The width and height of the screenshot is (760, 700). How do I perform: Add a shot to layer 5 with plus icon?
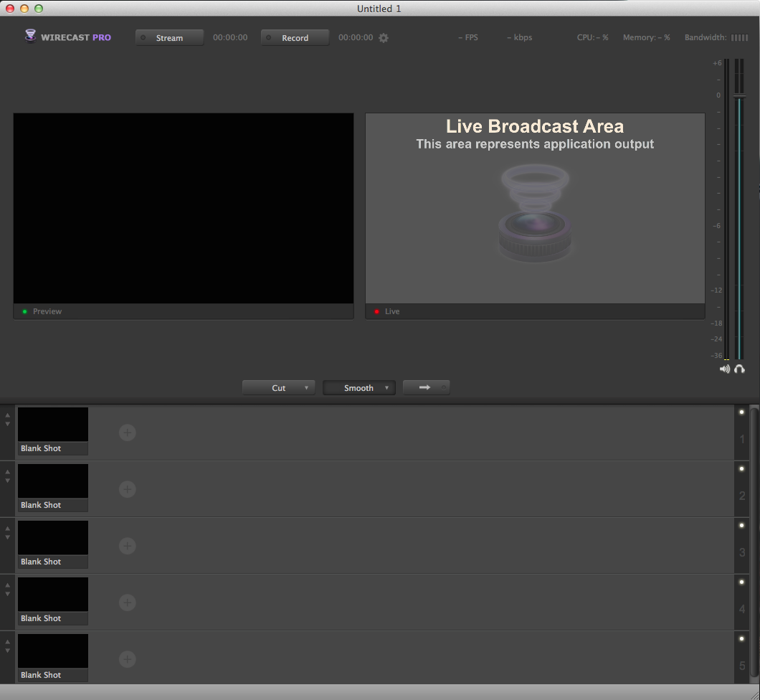(127, 659)
